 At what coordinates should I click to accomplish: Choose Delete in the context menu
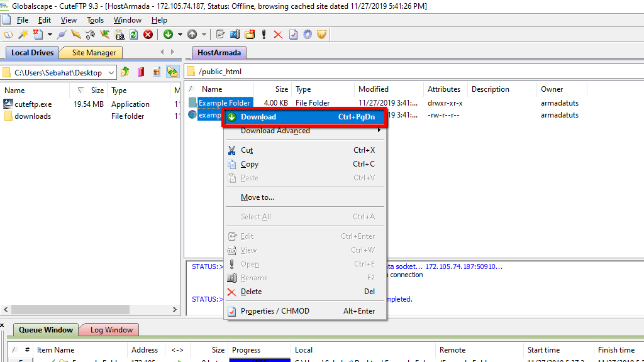point(304,292)
